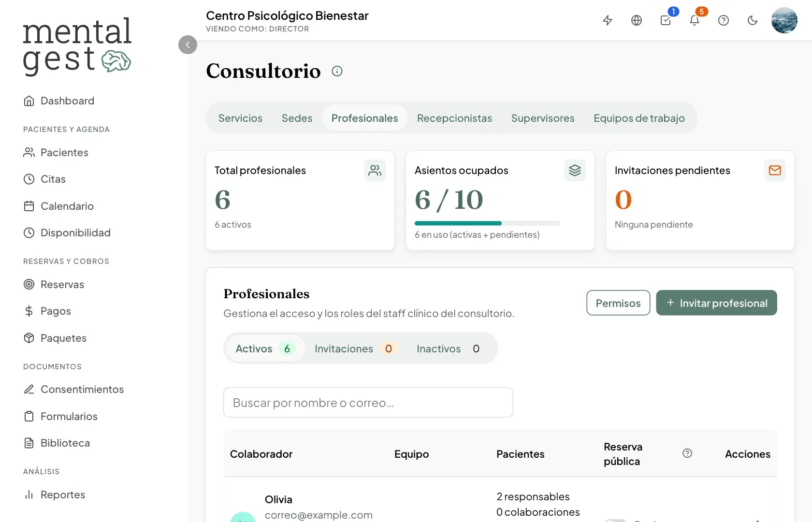Open Pacientes in the sidebar
The height and width of the screenshot is (522, 812).
[56, 152]
